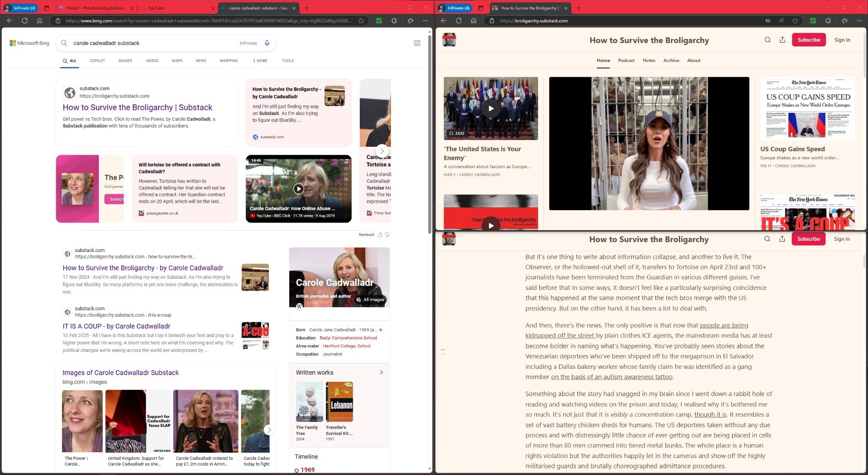
Task: Open the Archive tab on Substack
Action: click(671, 60)
